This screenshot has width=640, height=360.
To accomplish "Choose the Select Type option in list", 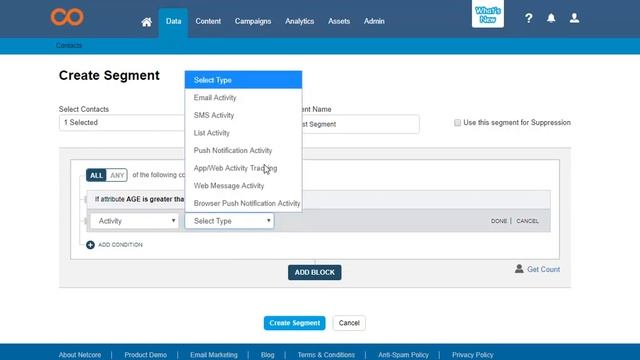I will click(243, 80).
